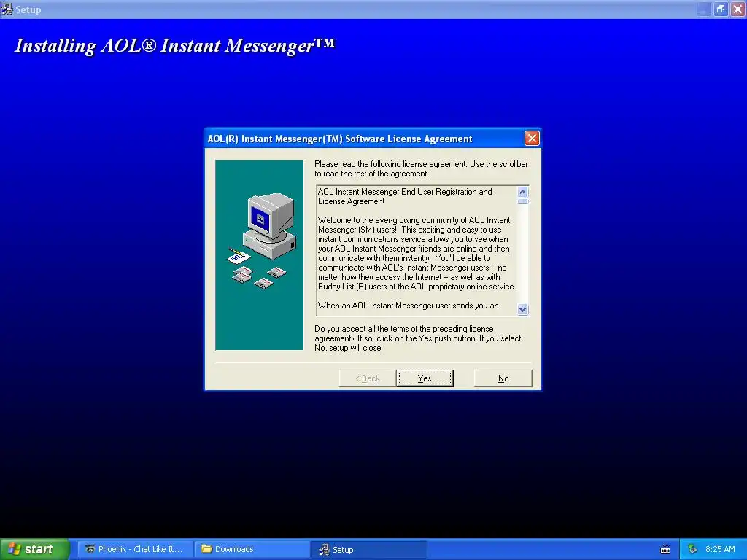Click the 'Please read the following license agreement' text
747x560 pixels.
pyautogui.click(x=421, y=168)
